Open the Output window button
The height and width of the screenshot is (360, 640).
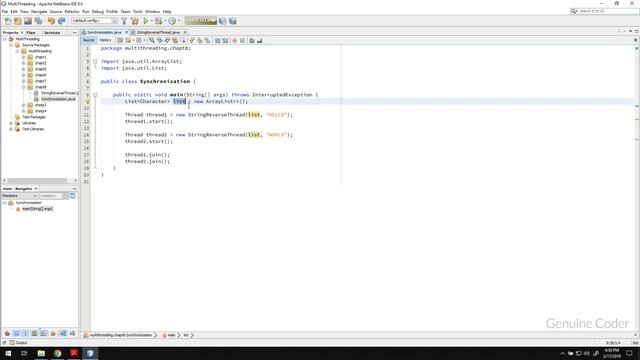(x=18, y=343)
